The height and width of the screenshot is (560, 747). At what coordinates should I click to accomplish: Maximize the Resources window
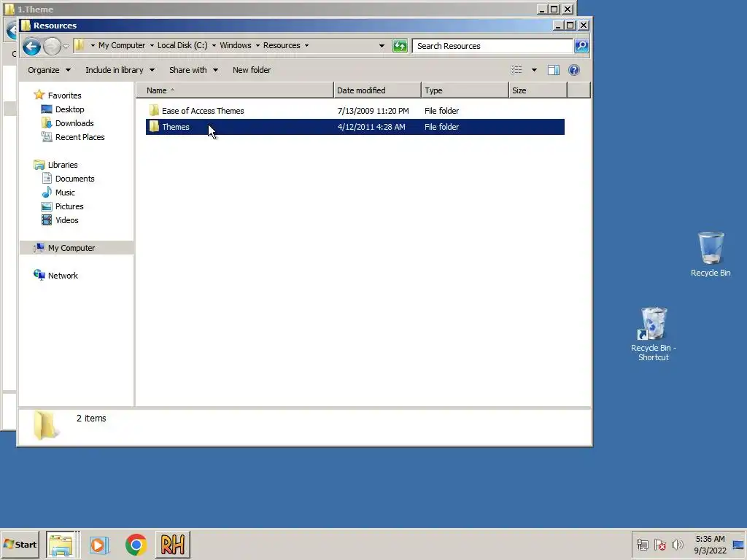570,26
